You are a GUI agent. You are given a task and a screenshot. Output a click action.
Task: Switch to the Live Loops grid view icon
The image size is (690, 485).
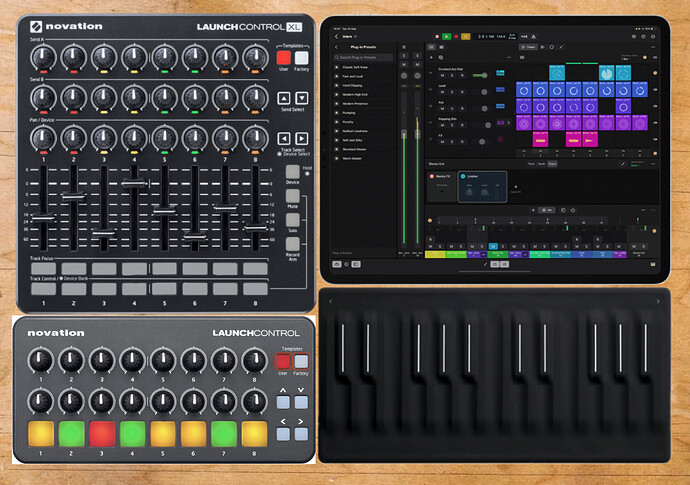click(432, 47)
